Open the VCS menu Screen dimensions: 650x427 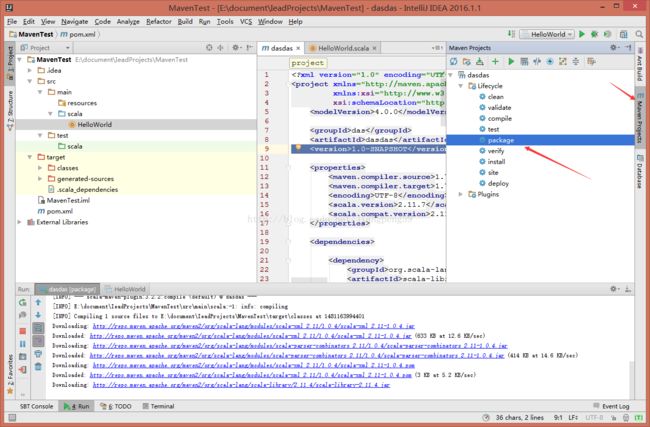(x=246, y=22)
